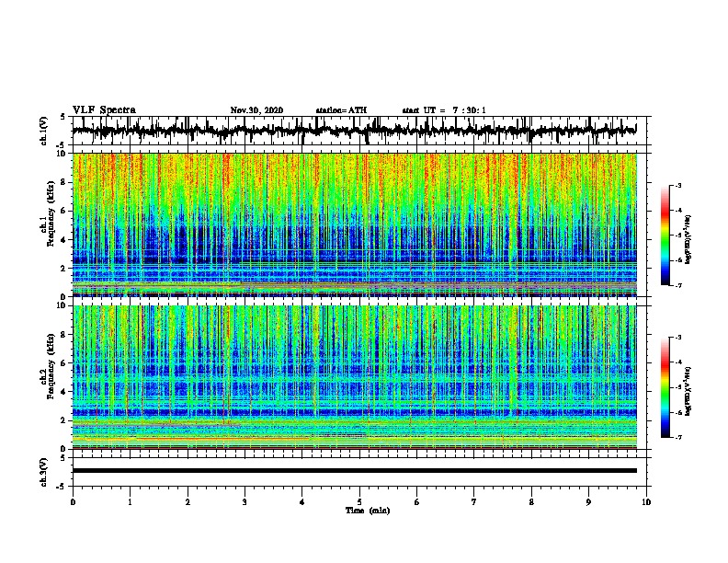This screenshot has height=563, width=728.
Task: Click the 'start UT = 7:30:1' label
Action: coord(444,110)
